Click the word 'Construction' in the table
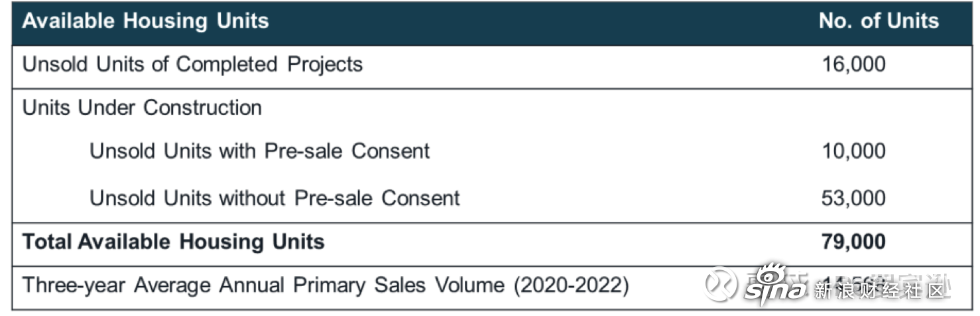 203,108
